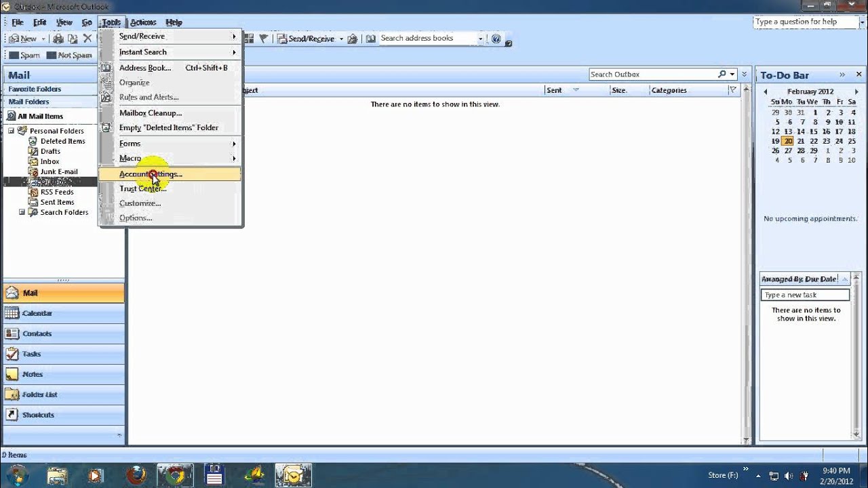
Task: Click the Follow Up flag toolbar icon
Action: 264,39
